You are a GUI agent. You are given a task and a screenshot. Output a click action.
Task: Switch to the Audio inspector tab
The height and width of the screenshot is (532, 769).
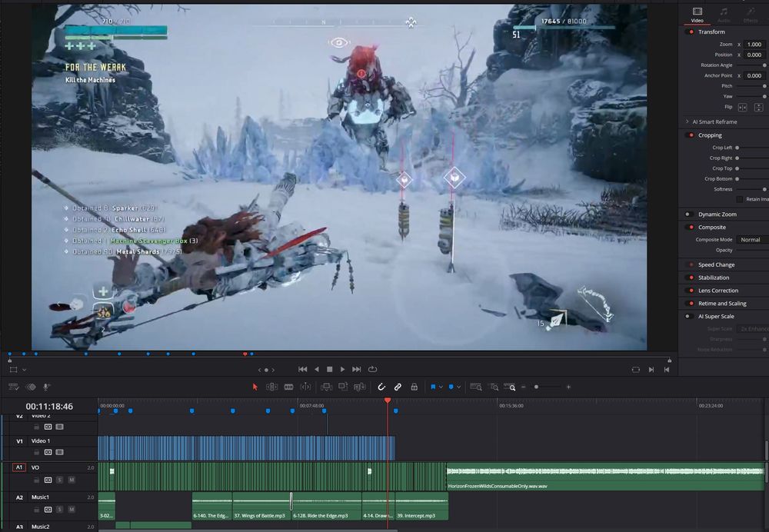coord(724,15)
